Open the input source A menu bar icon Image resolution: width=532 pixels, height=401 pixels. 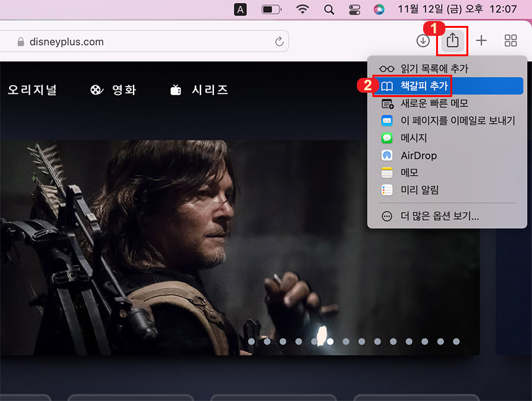pyautogui.click(x=240, y=9)
